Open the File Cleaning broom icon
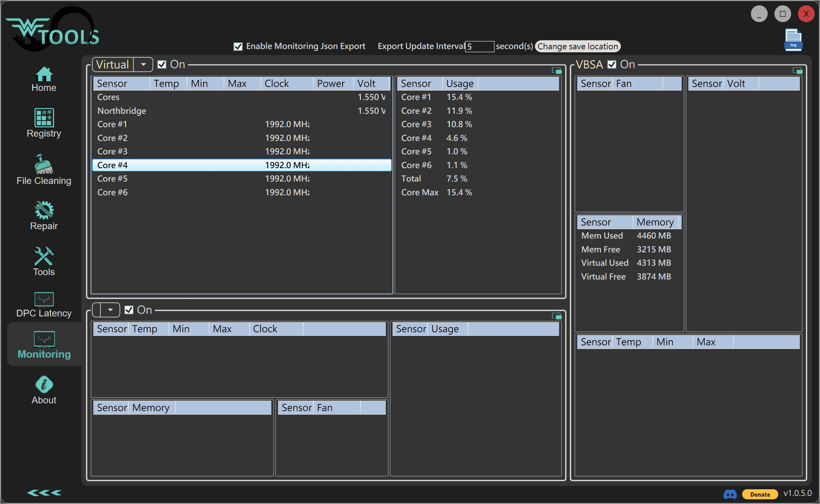Screen dimensions: 820x504 (44, 164)
